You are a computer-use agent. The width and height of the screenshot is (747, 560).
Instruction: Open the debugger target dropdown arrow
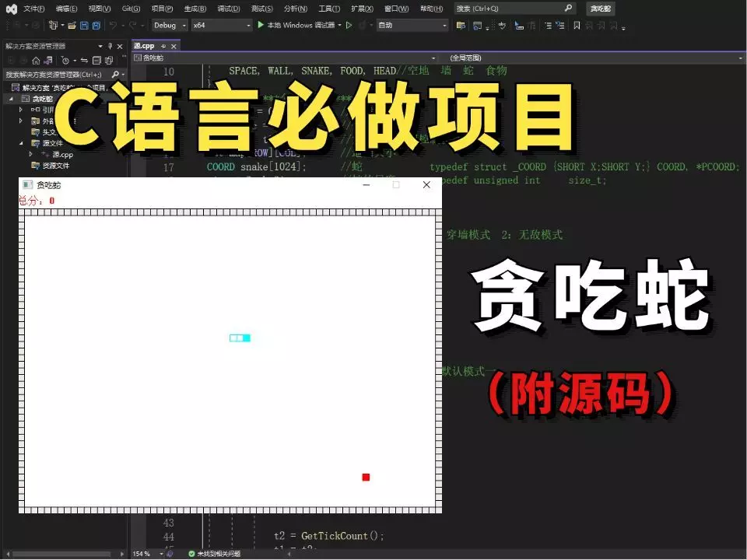point(340,25)
